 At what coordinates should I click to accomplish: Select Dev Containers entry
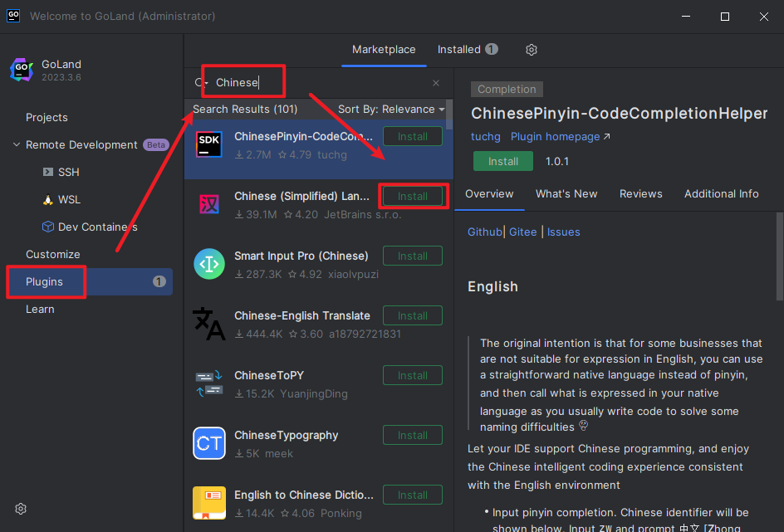coord(97,227)
